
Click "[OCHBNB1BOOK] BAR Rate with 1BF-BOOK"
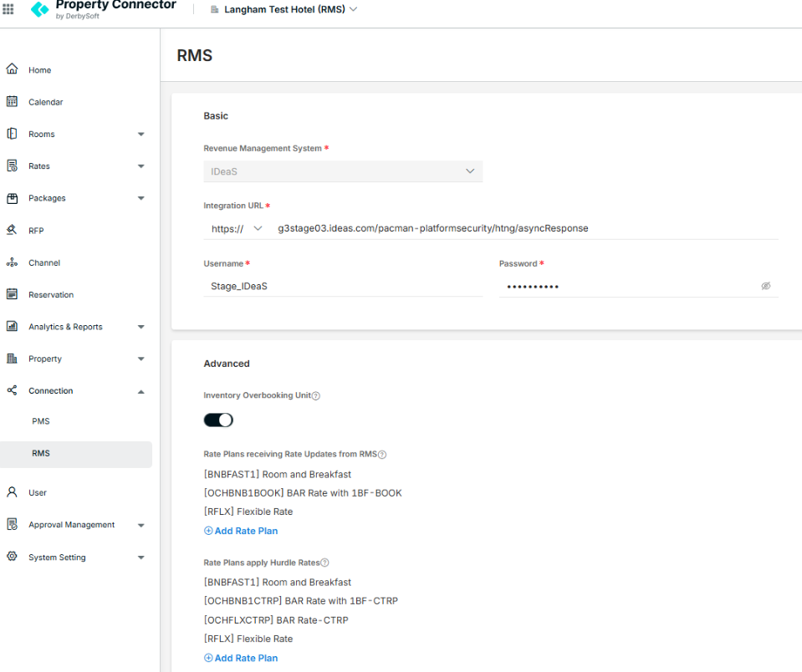303,493
